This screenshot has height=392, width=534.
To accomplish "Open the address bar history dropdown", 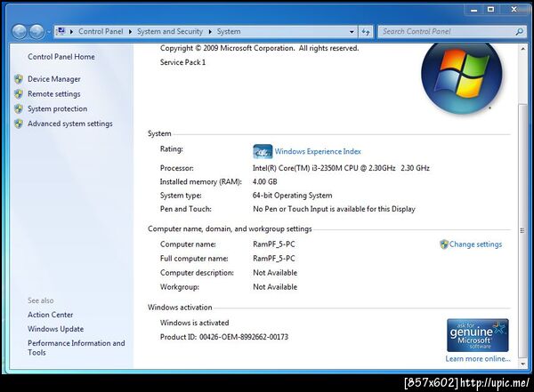I will [x=352, y=32].
